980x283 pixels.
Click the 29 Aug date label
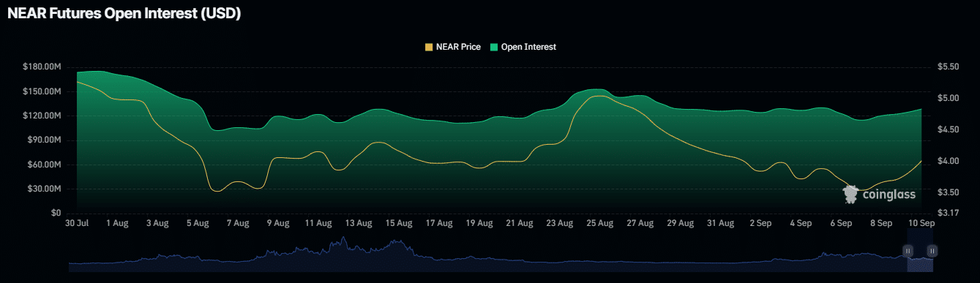point(680,223)
